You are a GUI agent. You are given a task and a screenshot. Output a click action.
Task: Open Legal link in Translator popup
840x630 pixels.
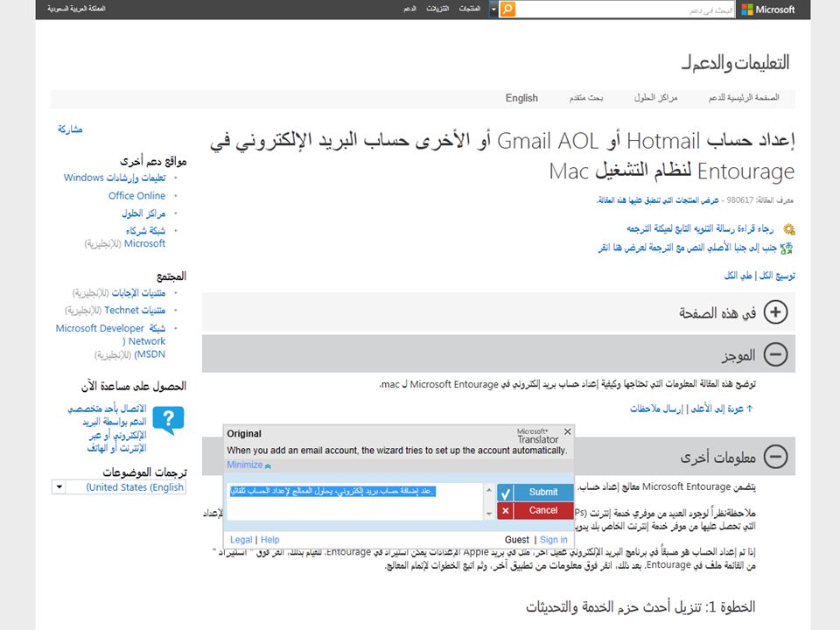click(241, 540)
